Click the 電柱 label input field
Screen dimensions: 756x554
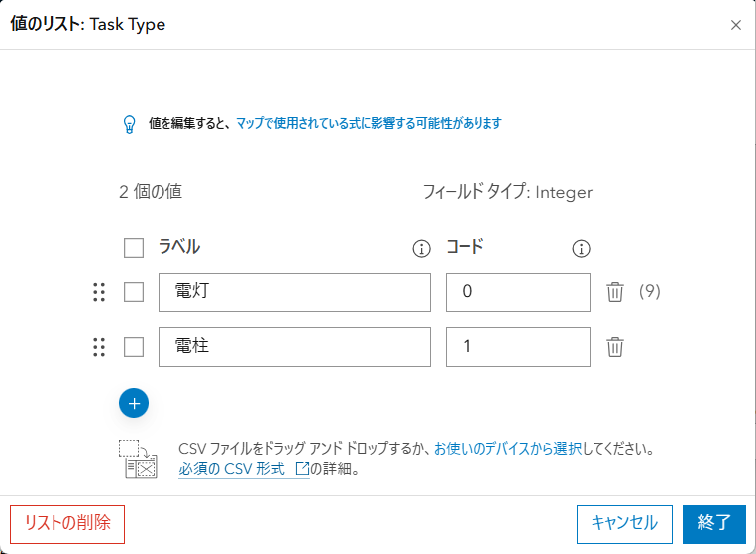point(294,347)
